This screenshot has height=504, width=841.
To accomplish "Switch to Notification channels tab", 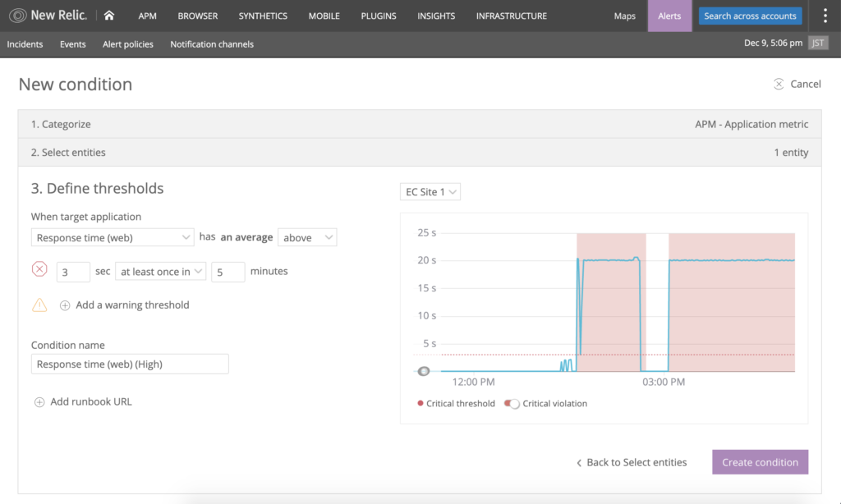I will pyautogui.click(x=212, y=44).
